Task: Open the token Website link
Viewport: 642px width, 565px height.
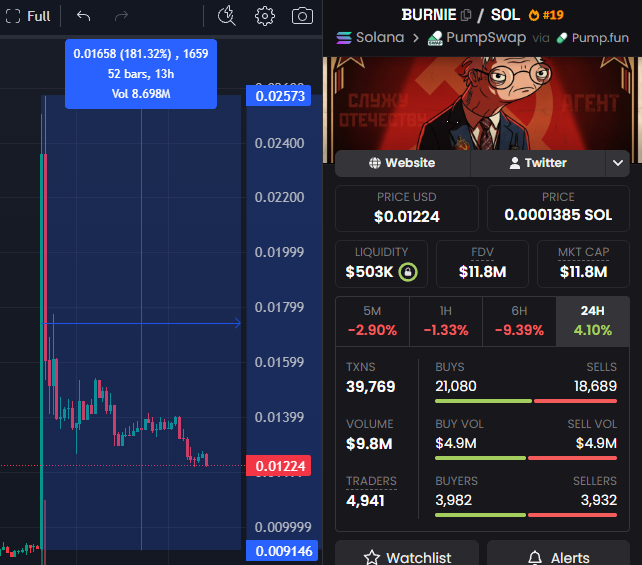Action: click(x=402, y=163)
